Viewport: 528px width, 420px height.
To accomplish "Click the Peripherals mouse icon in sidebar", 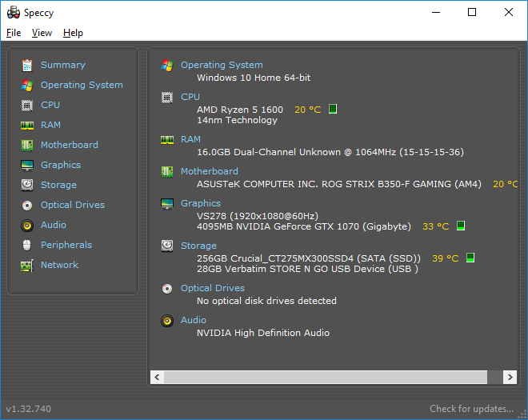I will 27,245.
